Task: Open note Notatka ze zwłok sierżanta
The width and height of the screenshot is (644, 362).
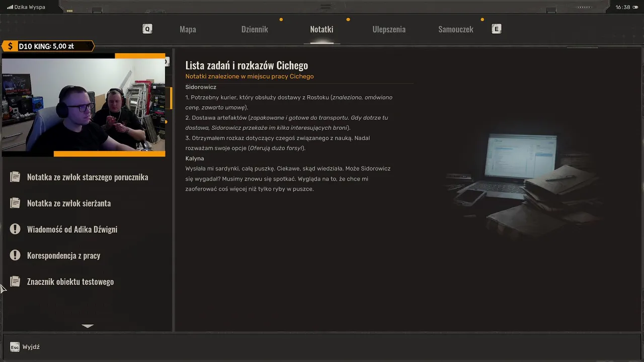Action: (x=69, y=203)
